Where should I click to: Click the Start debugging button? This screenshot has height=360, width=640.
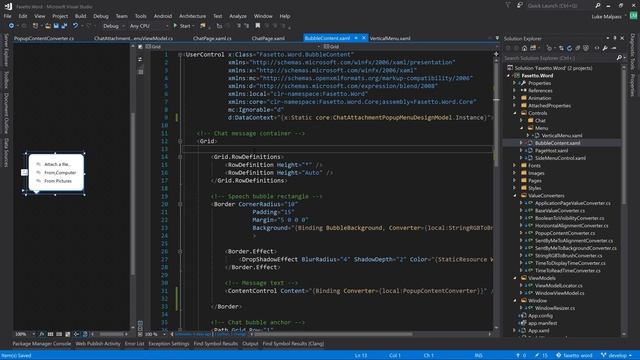point(182,26)
